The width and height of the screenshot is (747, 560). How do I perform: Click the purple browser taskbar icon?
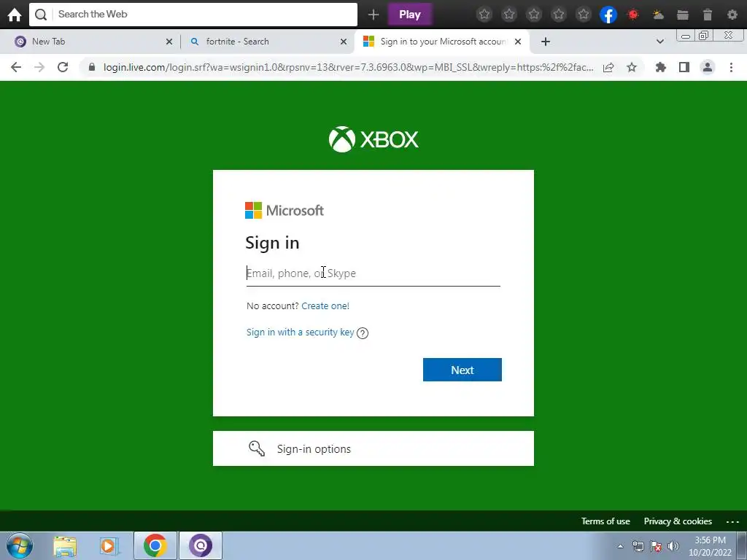click(201, 545)
